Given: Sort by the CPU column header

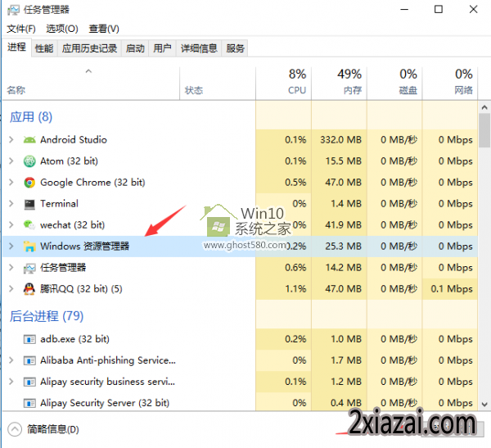Looking at the screenshot, I should (x=283, y=84).
